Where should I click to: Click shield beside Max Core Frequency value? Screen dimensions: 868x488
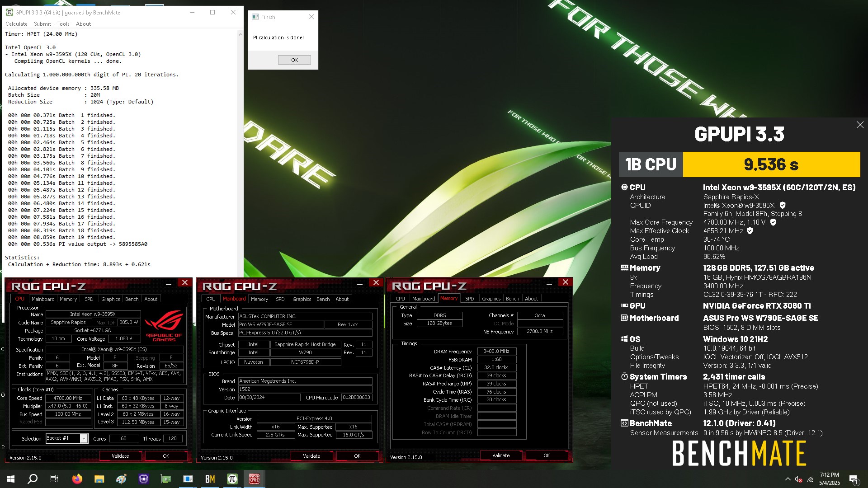pyautogui.click(x=773, y=222)
